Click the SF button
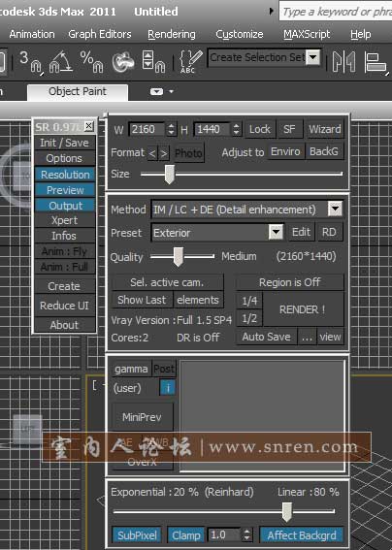 click(x=289, y=129)
